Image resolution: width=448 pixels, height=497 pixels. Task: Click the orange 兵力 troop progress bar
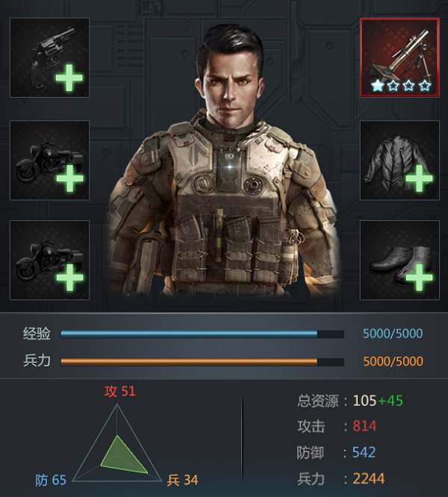pos(202,362)
